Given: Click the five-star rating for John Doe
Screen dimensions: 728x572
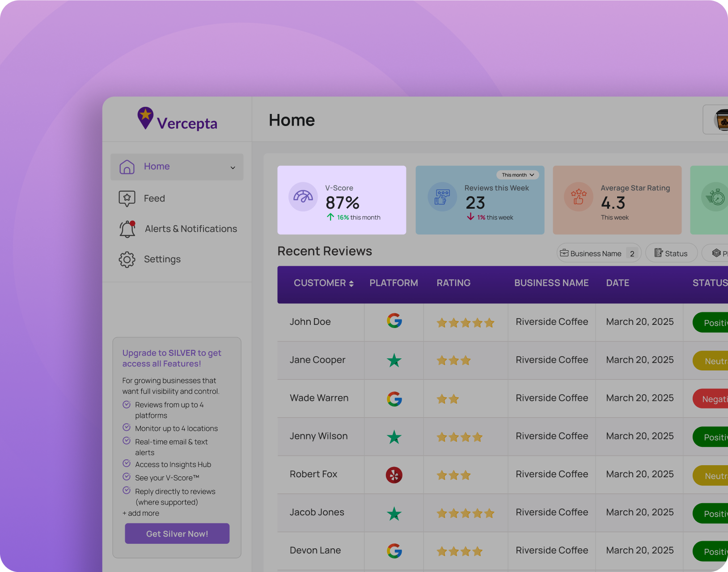Looking at the screenshot, I should tap(466, 322).
